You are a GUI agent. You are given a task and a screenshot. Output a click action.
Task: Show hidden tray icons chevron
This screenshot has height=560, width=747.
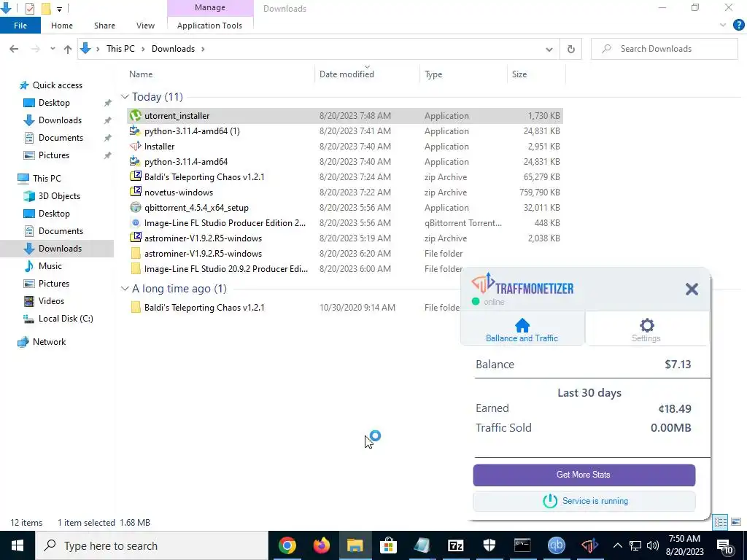(x=617, y=545)
